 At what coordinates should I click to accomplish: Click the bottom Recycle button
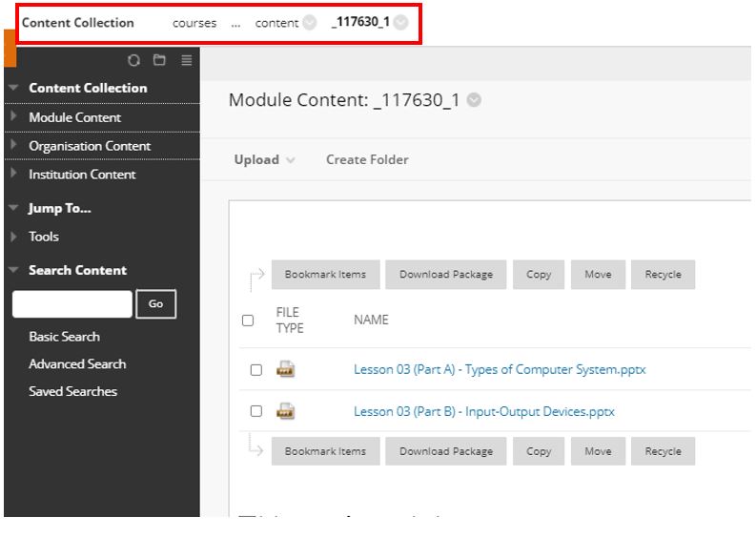pos(663,451)
